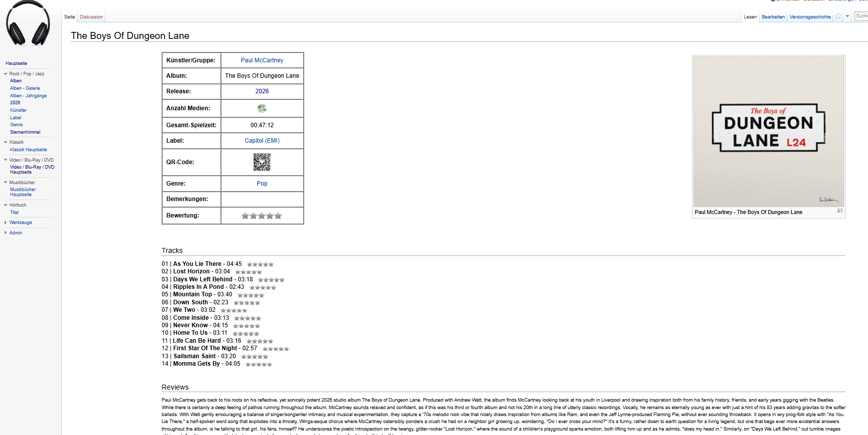Screen dimensions: 868x435
Task: Click star rating for First Star Of The Night
Action: [x=276, y=349]
